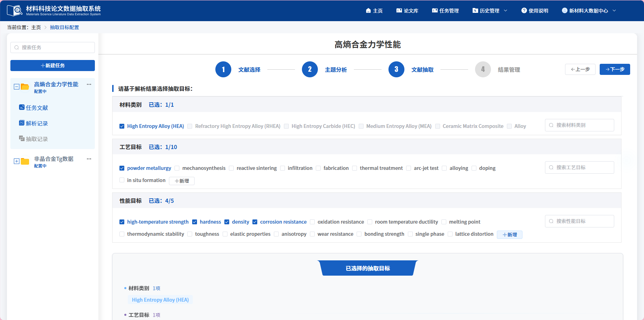This screenshot has height=320, width=644.
Task: Check the oxidation resistance option
Action: [x=312, y=222]
